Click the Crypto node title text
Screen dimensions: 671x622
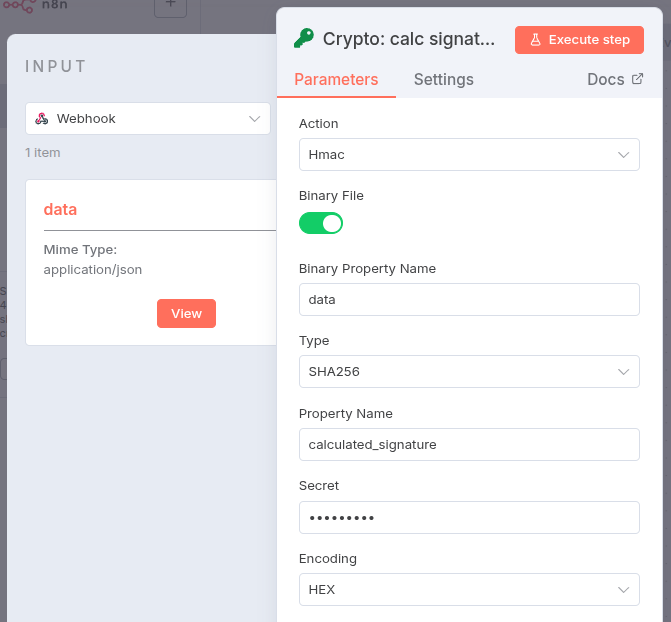pos(409,39)
